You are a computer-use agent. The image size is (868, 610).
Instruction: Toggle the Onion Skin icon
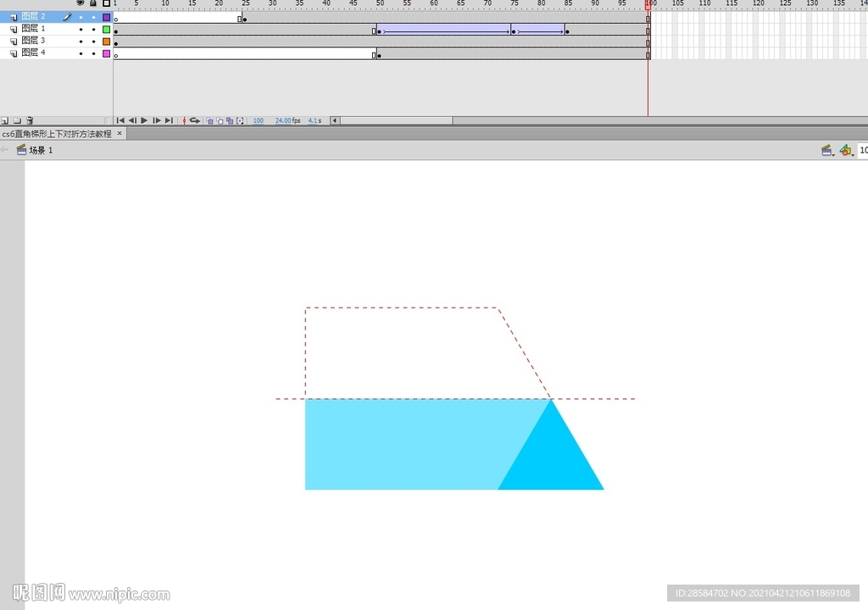[x=210, y=120]
